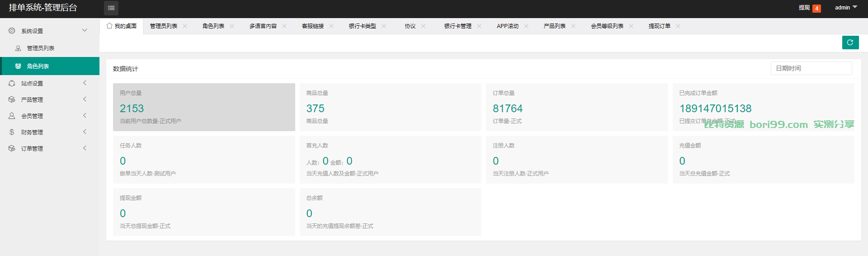Switch to the 产品列表 tab
The image size is (868, 256).
(x=555, y=26)
